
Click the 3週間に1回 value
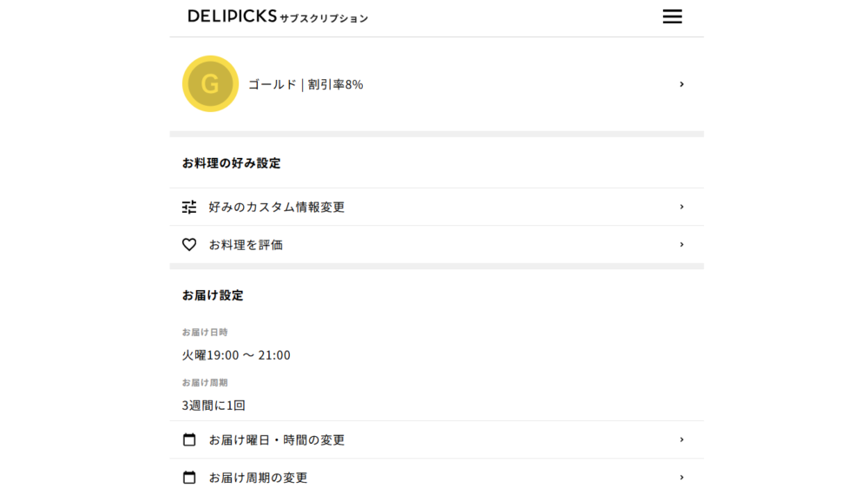click(214, 406)
